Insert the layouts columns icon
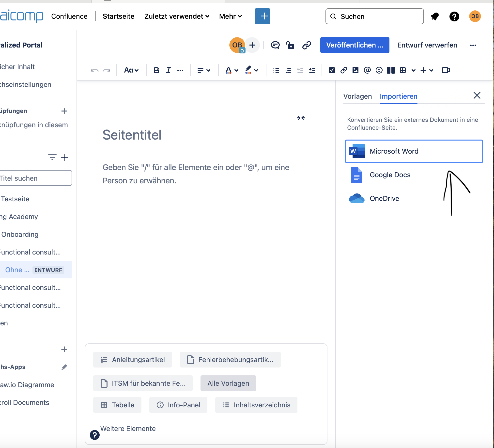The width and height of the screenshot is (494, 448). coord(391,70)
